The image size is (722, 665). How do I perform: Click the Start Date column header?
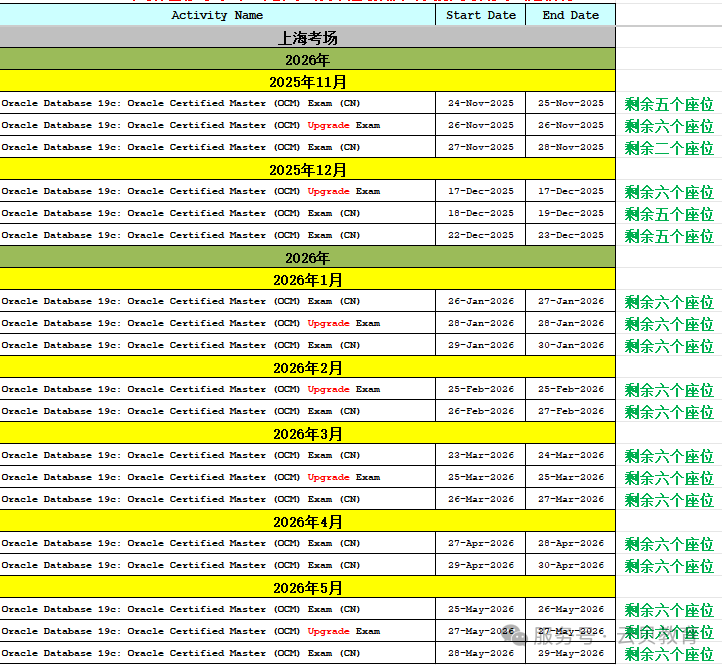(x=481, y=15)
